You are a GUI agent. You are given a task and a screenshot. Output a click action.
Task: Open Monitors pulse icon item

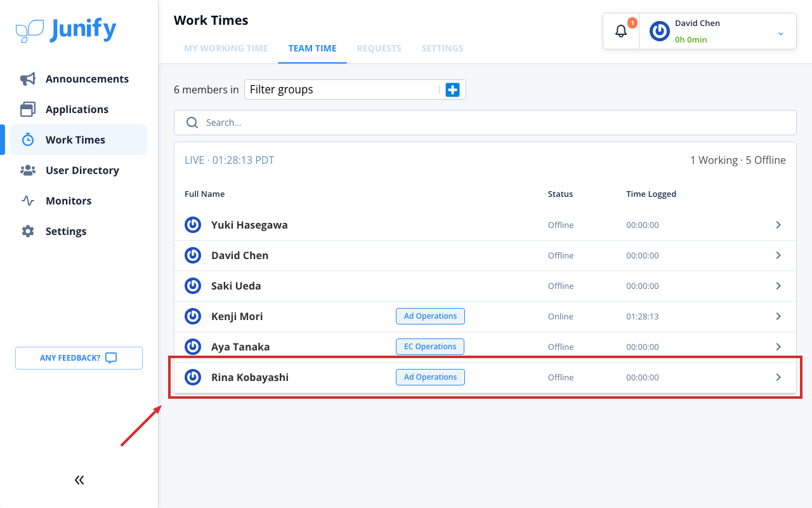(28, 201)
